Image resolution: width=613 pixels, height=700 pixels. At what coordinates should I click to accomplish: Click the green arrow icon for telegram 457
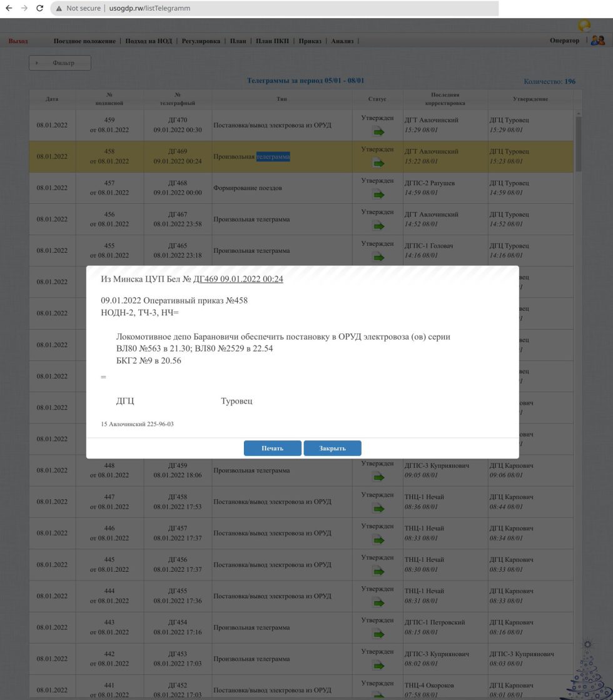pos(377,194)
